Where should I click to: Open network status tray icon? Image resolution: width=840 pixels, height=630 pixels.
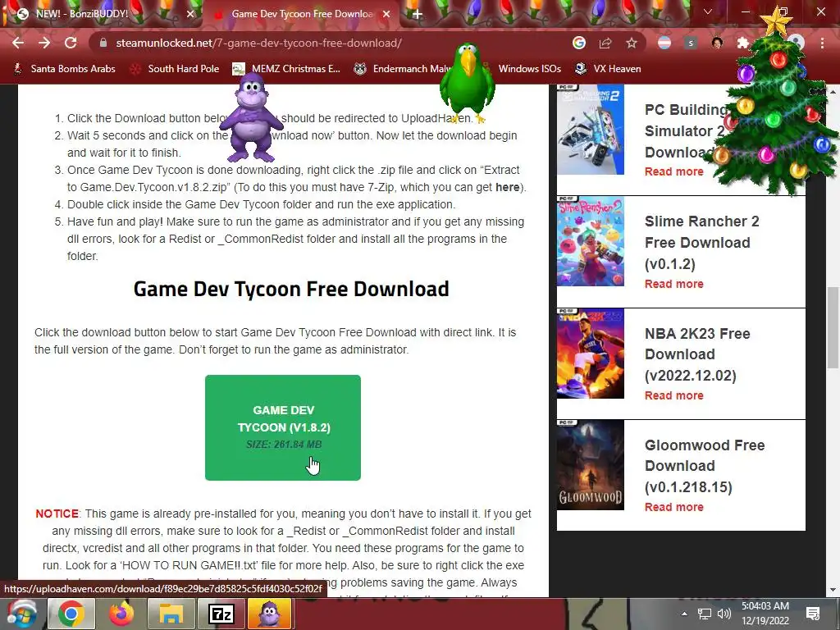pyautogui.click(x=704, y=614)
